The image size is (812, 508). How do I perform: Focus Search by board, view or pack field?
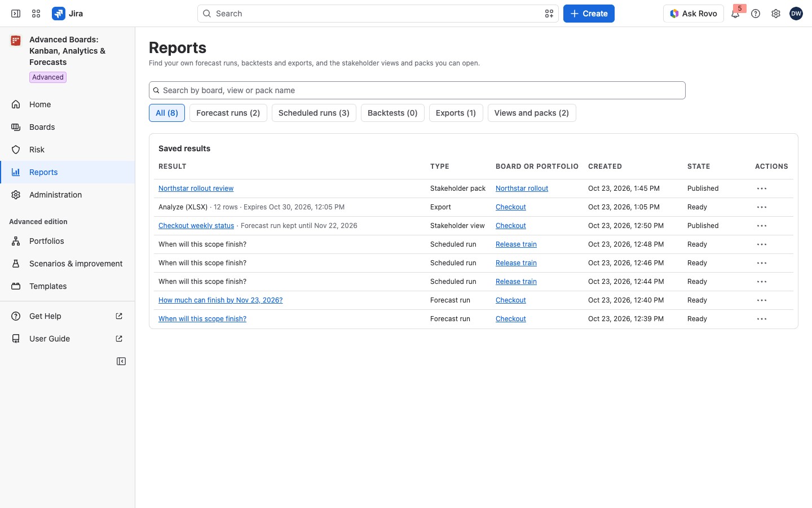point(417,90)
